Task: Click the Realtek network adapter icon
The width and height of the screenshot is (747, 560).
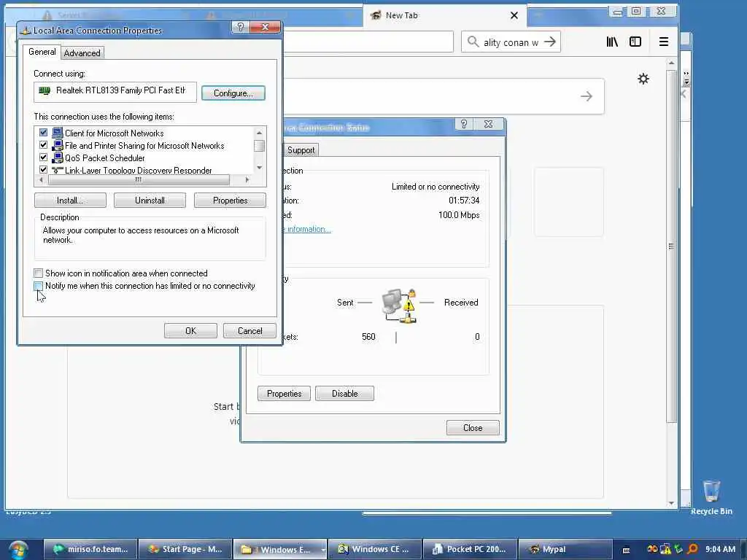Action: click(44, 90)
